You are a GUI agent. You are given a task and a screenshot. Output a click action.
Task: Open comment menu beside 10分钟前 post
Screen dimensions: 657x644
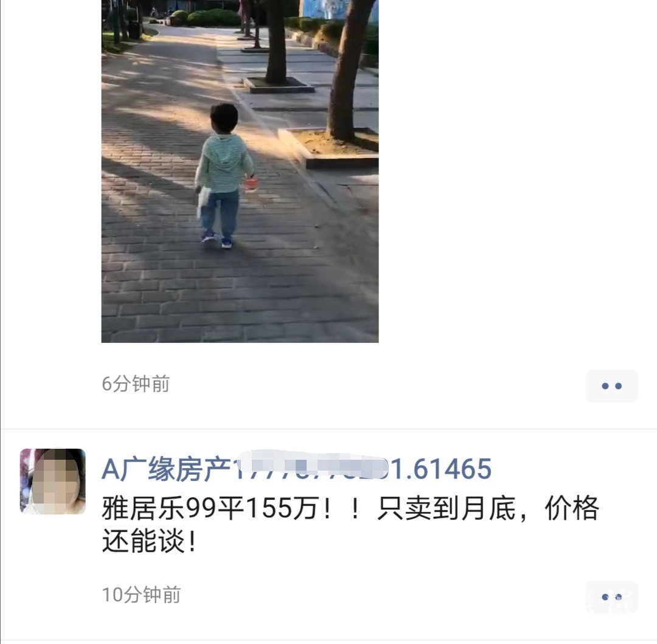611,597
